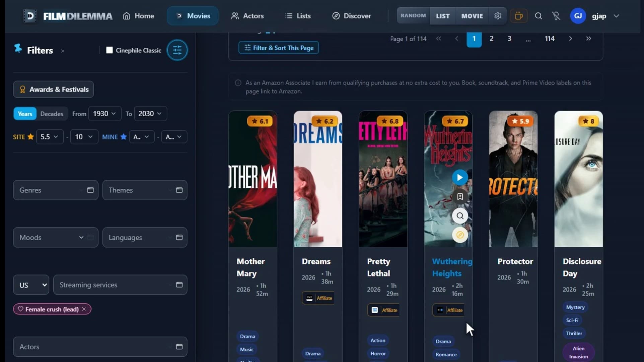Click the orange tickets icon button
This screenshot has height=362, width=644.
point(519,16)
